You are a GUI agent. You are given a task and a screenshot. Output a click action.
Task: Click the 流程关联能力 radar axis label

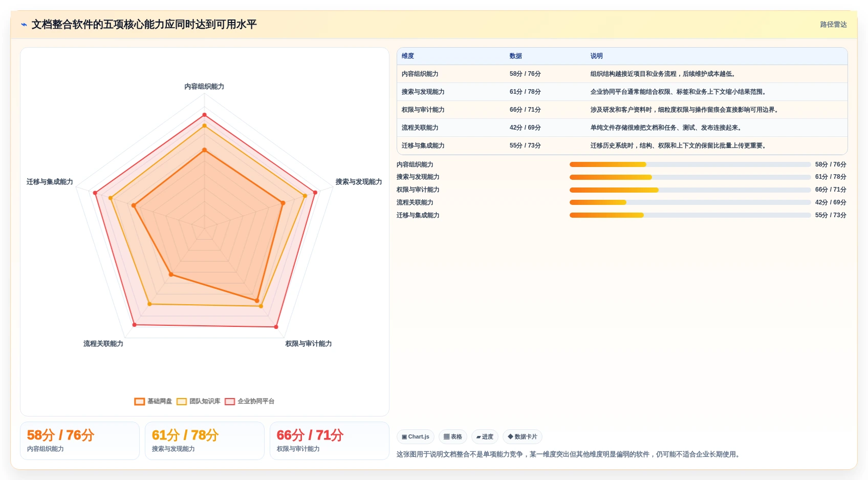pos(103,344)
